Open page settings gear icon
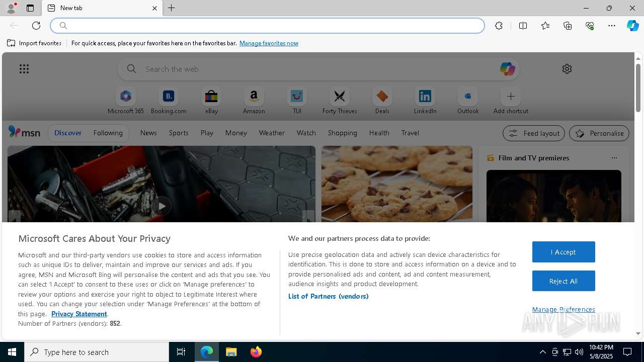This screenshot has height=362, width=644. pos(567,69)
